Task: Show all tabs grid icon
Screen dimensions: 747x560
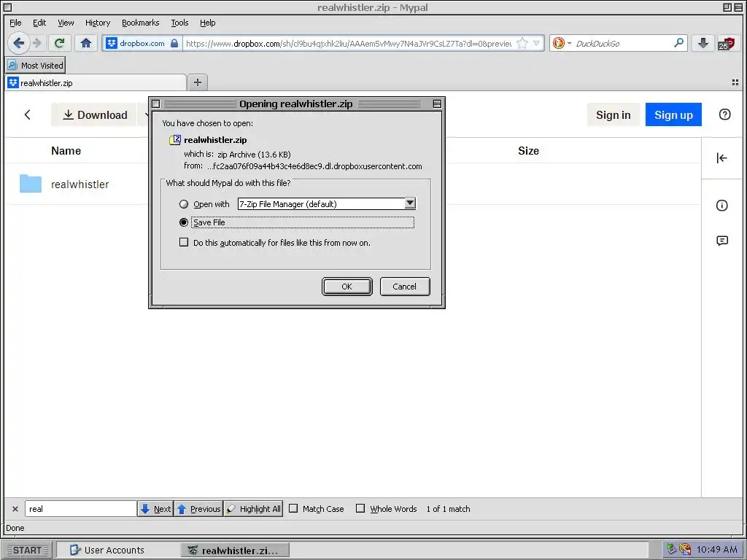Action: point(735,82)
